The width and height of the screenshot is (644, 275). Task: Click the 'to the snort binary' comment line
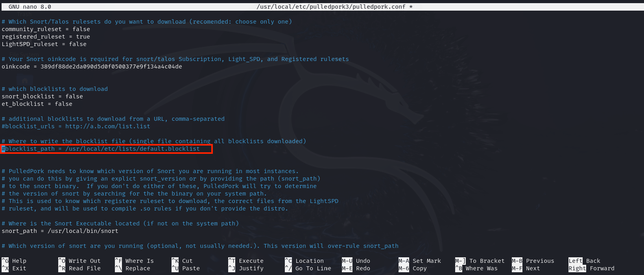(159, 186)
